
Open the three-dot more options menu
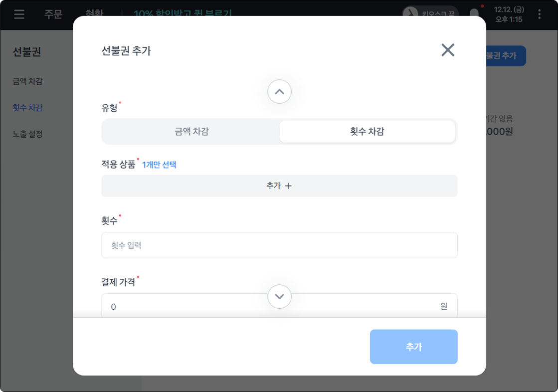point(540,14)
